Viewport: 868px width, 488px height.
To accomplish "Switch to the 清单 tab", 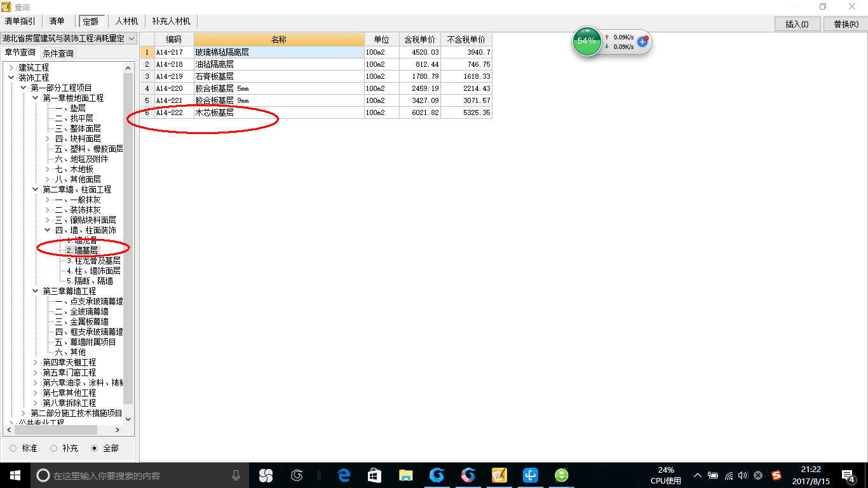I will (57, 21).
